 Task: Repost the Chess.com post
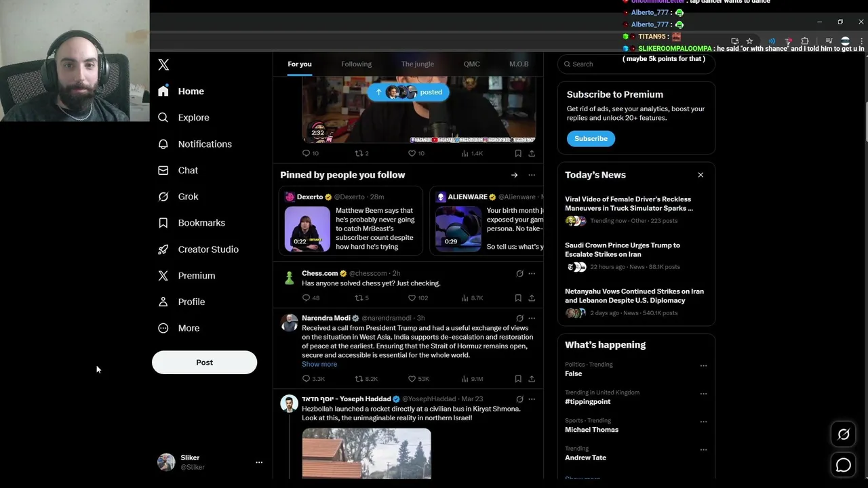[362, 298]
